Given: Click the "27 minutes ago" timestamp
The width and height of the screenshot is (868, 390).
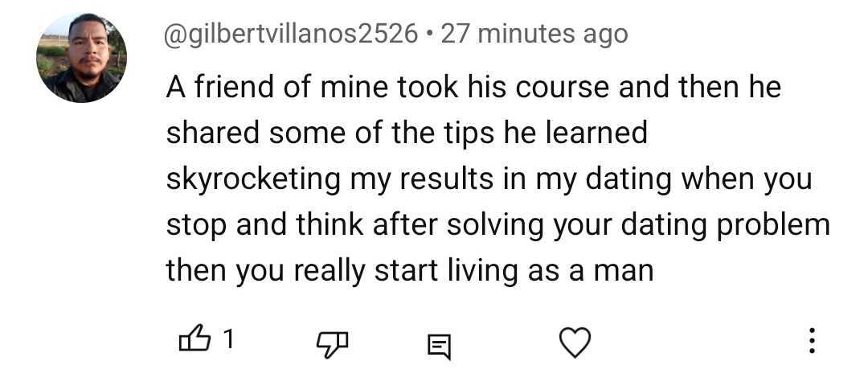Looking at the screenshot, I should click(534, 34).
